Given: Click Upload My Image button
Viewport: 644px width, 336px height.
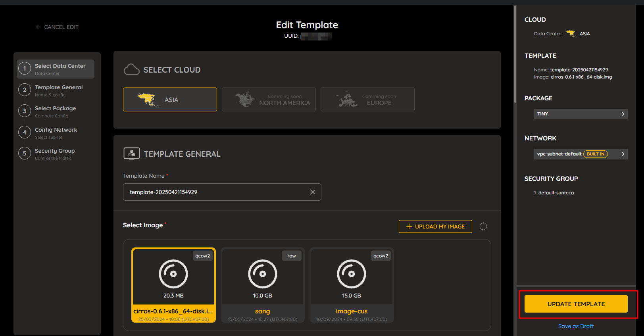Looking at the screenshot, I should 435,227.
